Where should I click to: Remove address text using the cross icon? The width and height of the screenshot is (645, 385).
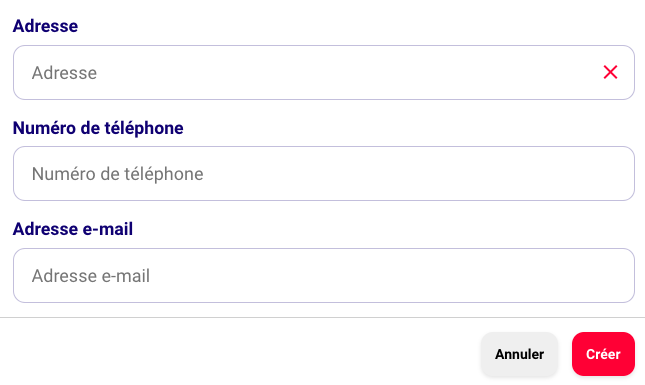610,72
